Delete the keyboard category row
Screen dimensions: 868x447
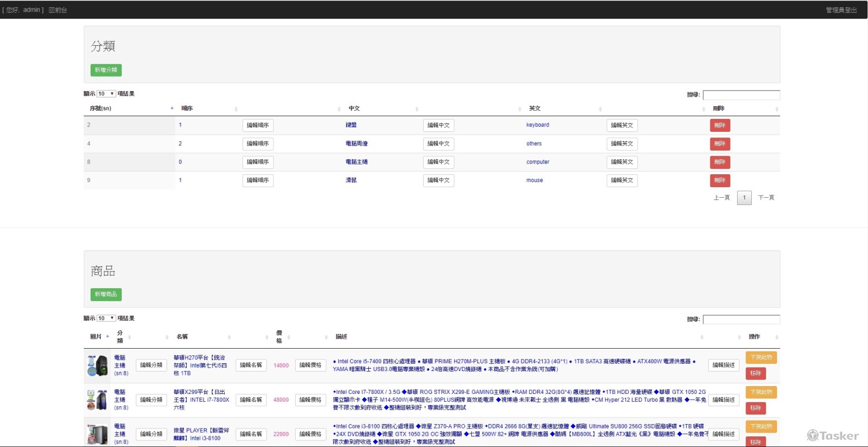point(720,126)
